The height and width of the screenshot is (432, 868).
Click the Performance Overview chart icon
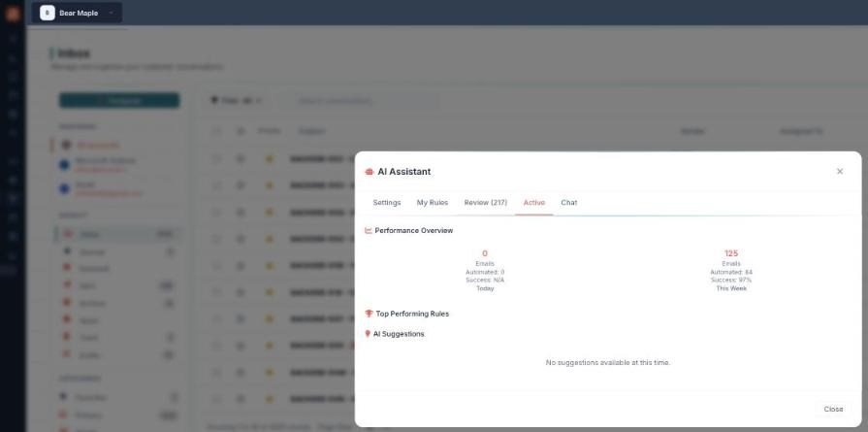(369, 230)
